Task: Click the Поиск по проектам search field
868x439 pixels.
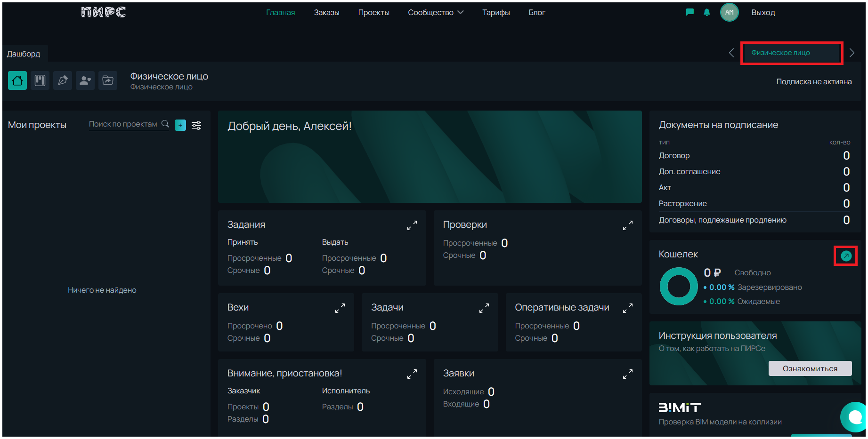Action: coord(123,124)
